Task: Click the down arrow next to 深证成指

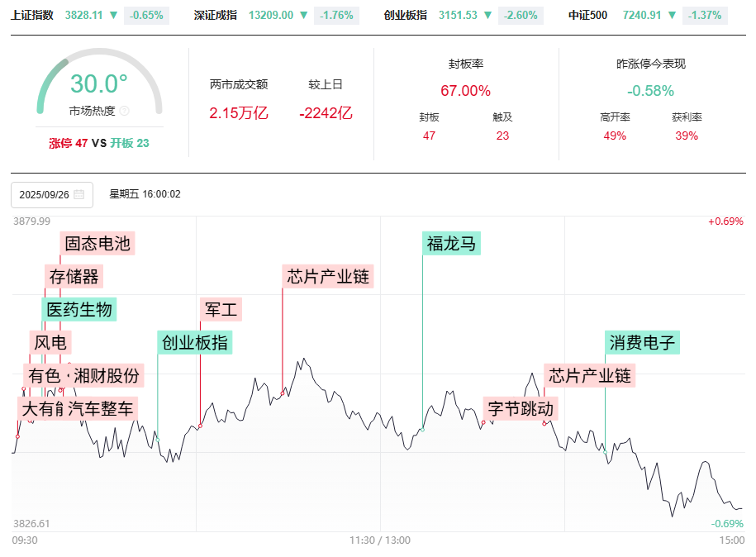Action: (x=304, y=15)
